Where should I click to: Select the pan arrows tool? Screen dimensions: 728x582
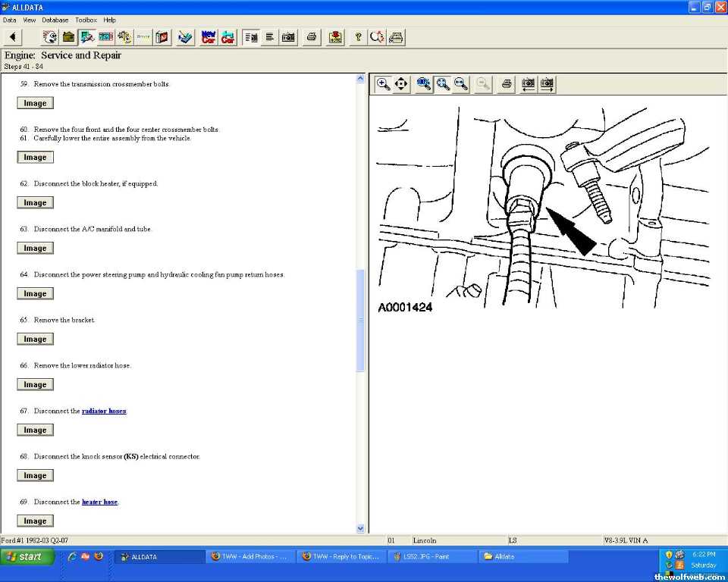tap(402, 84)
